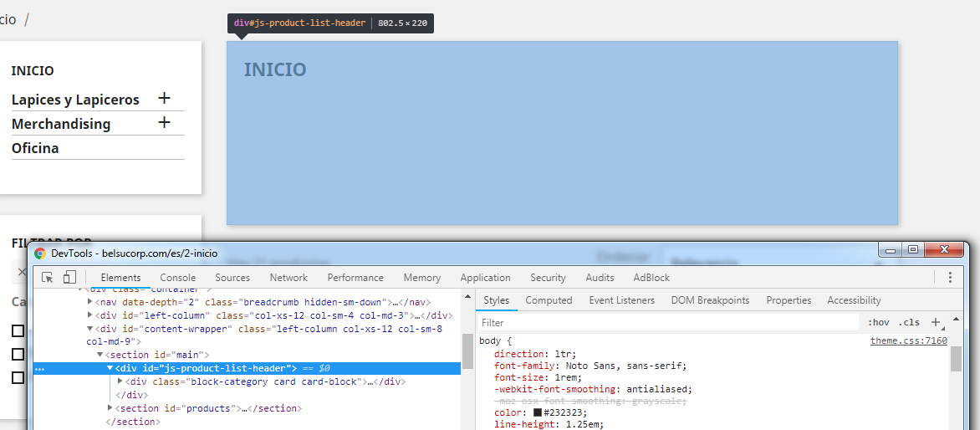The image size is (980, 430).
Task: Click the direction: ltr property
Action: pos(535,354)
